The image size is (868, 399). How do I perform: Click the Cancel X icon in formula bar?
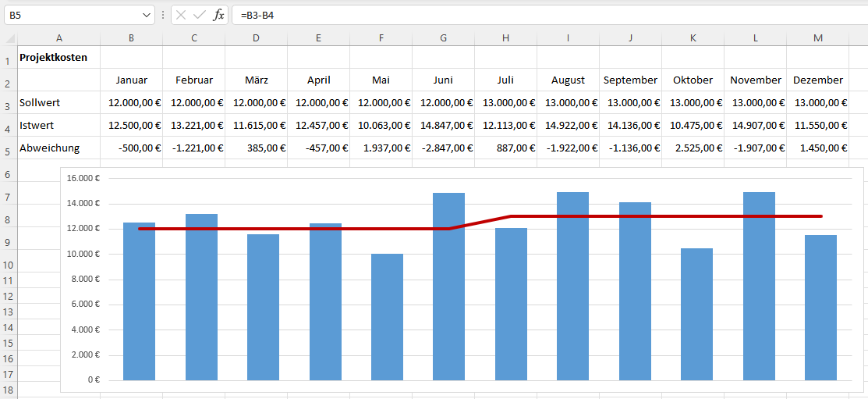point(181,15)
